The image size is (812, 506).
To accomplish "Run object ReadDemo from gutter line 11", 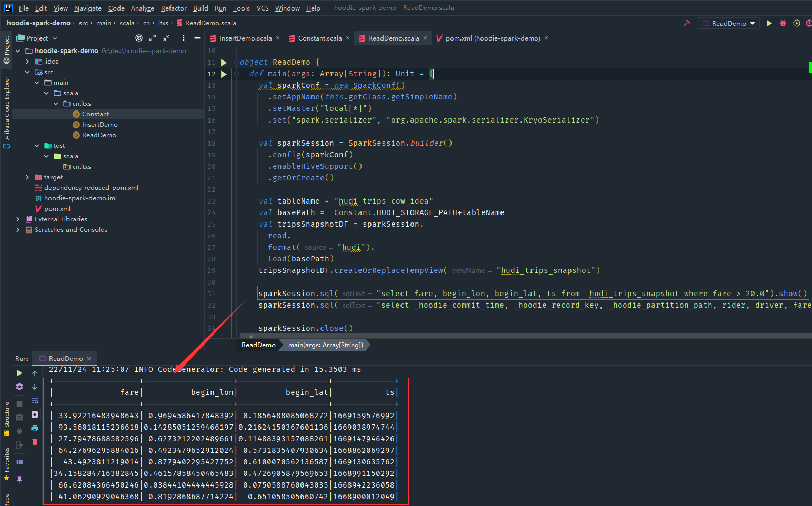I will click(224, 63).
